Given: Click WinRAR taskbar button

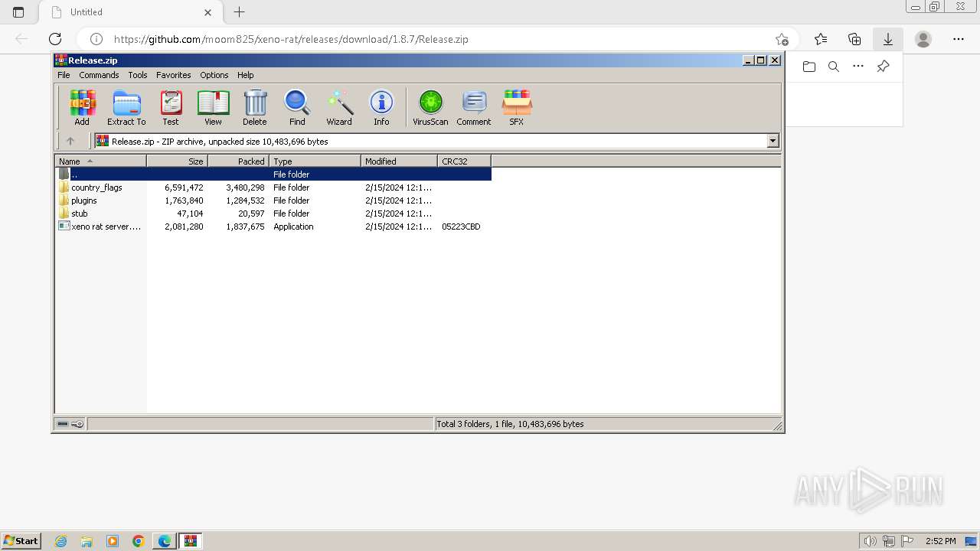Looking at the screenshot, I should pos(190,541).
